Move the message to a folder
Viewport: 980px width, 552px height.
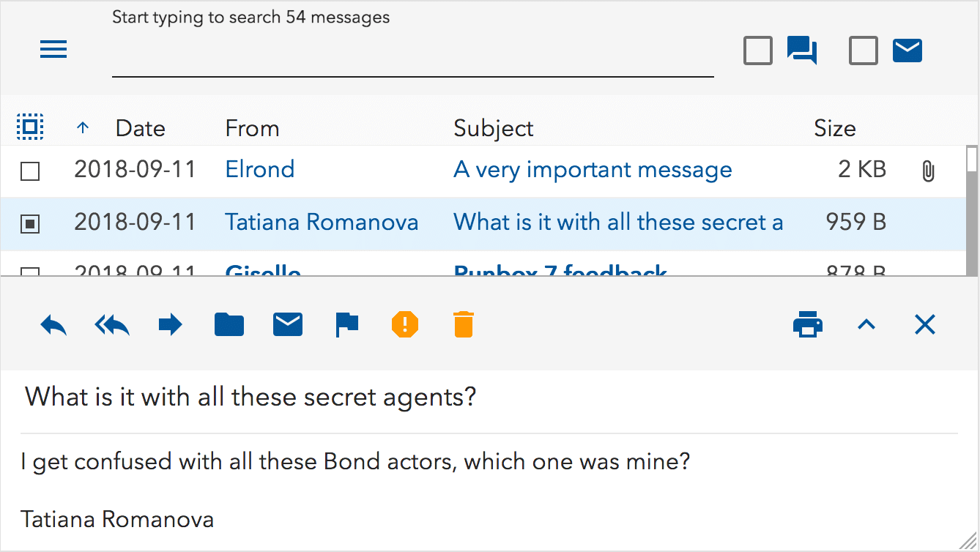point(229,324)
